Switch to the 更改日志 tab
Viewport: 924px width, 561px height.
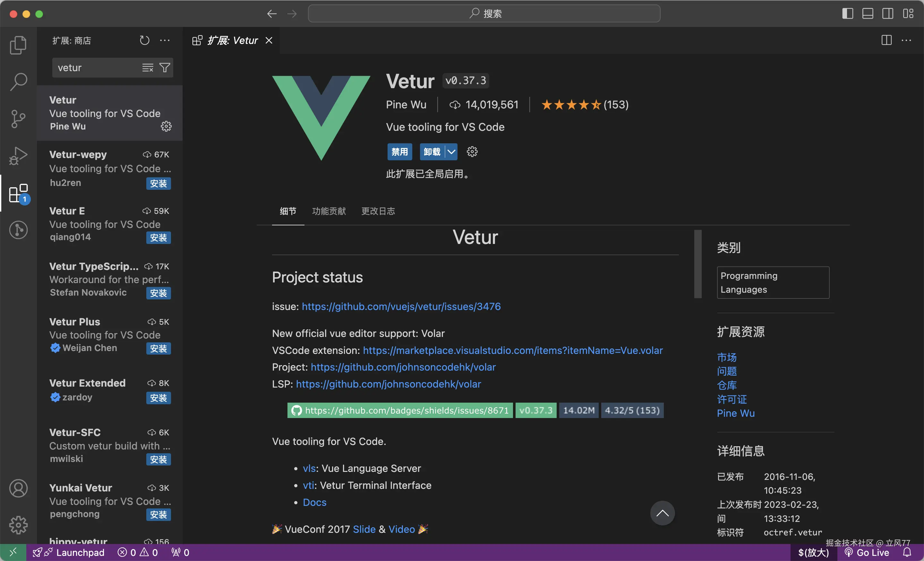tap(378, 211)
